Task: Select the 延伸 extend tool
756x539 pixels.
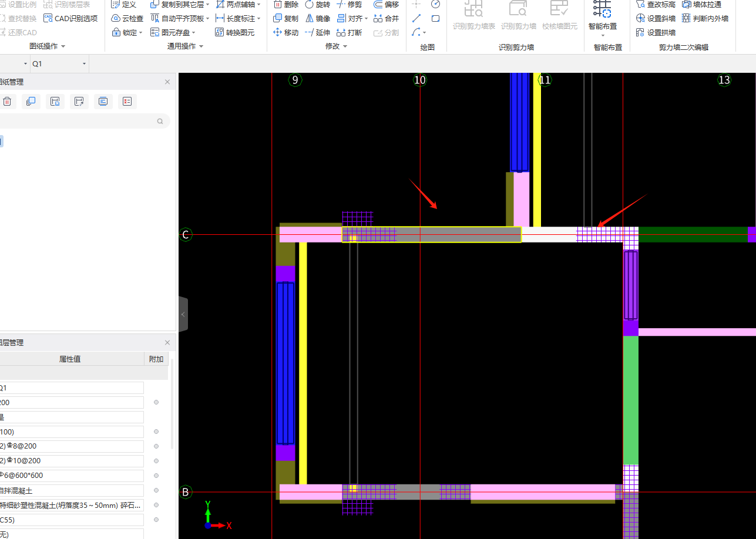Action: tap(318, 32)
